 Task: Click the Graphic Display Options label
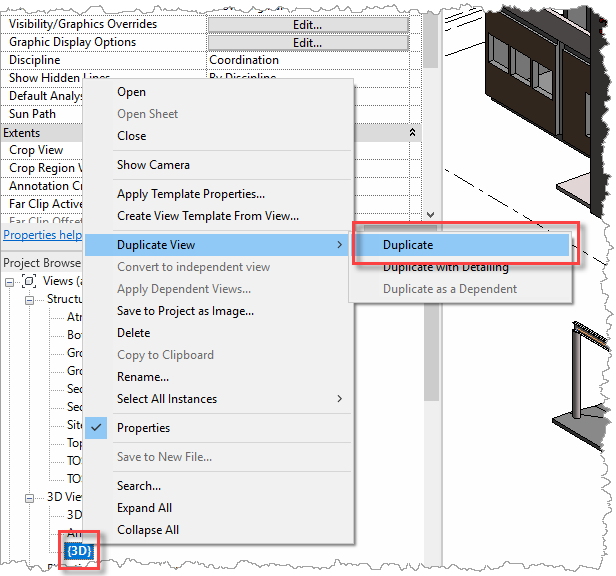click(x=72, y=42)
